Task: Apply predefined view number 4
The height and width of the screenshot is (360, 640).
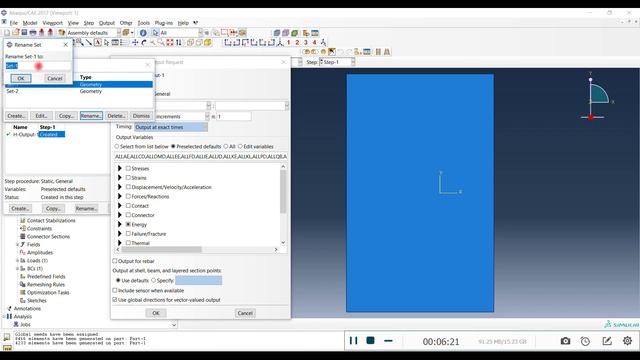Action: point(314,42)
